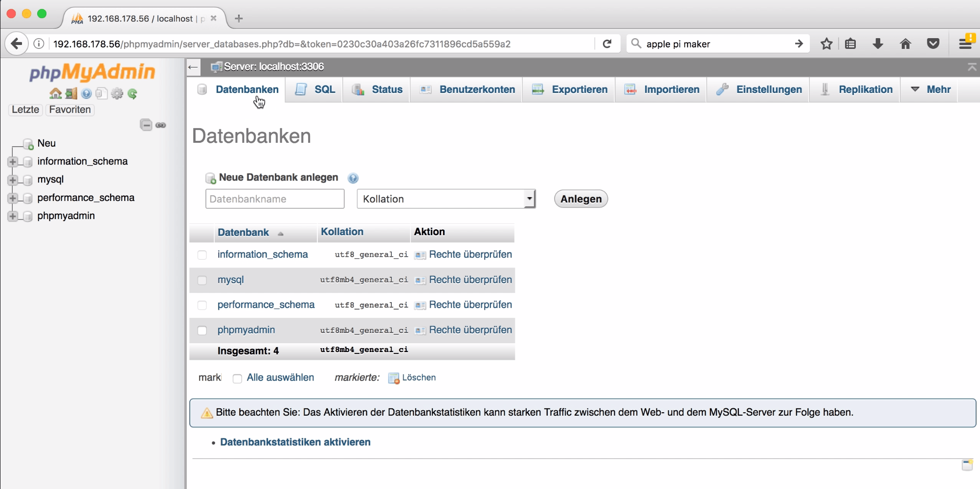The image size is (980, 489).
Task: Expand the information_schema tree node
Action: [13, 161]
